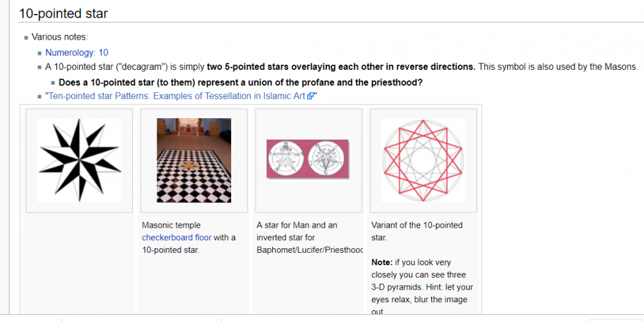The image size is (644, 322).
Task: Open the Numerology: 10 link
Action: click(77, 53)
